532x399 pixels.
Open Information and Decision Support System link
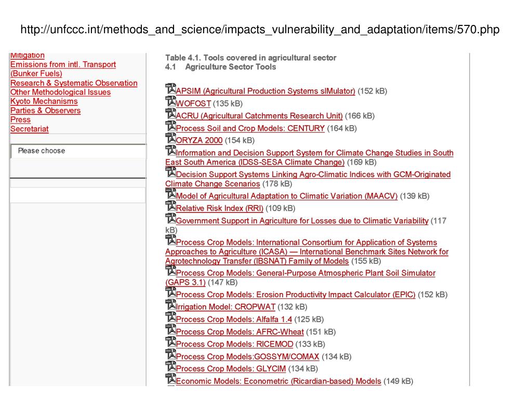(310, 157)
